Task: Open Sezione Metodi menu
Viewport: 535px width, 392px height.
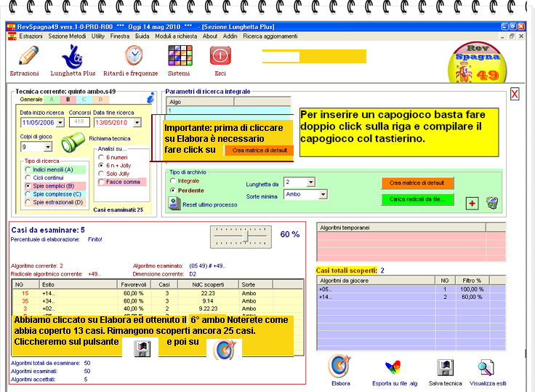Action: (x=67, y=36)
